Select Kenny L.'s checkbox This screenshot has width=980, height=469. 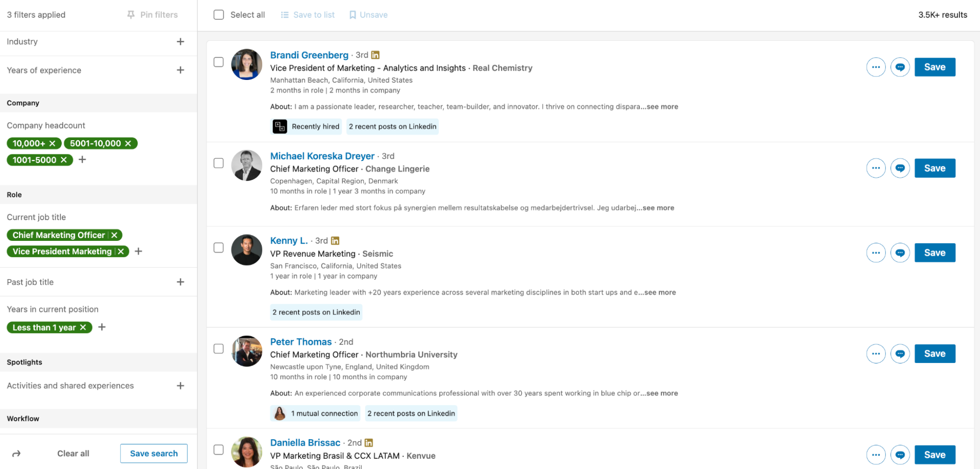pyautogui.click(x=219, y=248)
